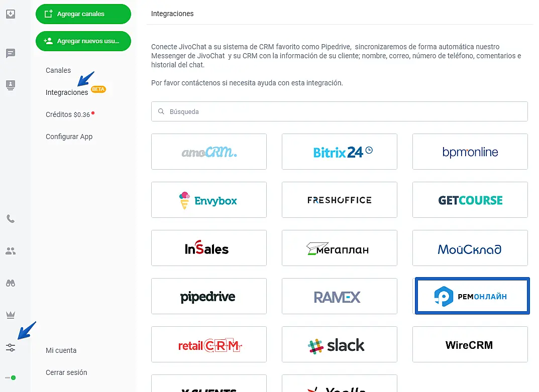This screenshot has height=392, width=539.
Task: Select the WireCRM integration card
Action: 470,344
